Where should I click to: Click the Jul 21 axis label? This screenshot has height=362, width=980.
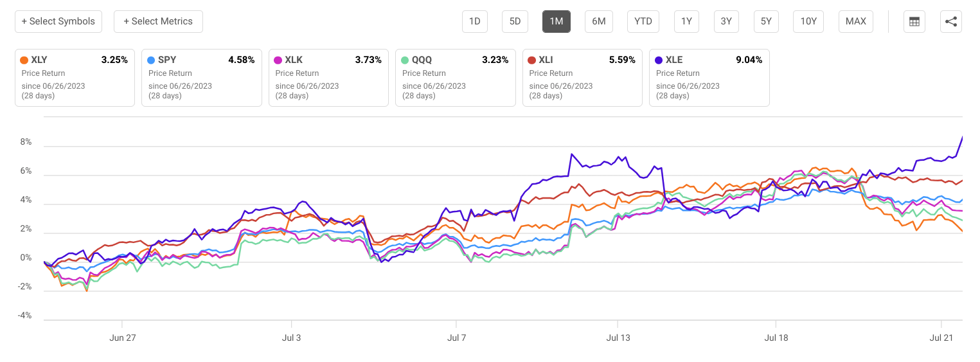[x=941, y=338]
